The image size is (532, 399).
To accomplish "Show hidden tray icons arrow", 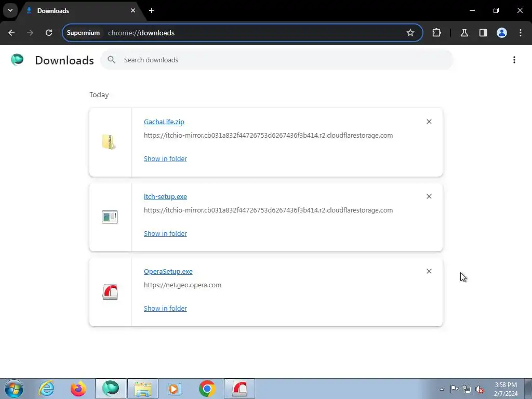I will coord(442,389).
